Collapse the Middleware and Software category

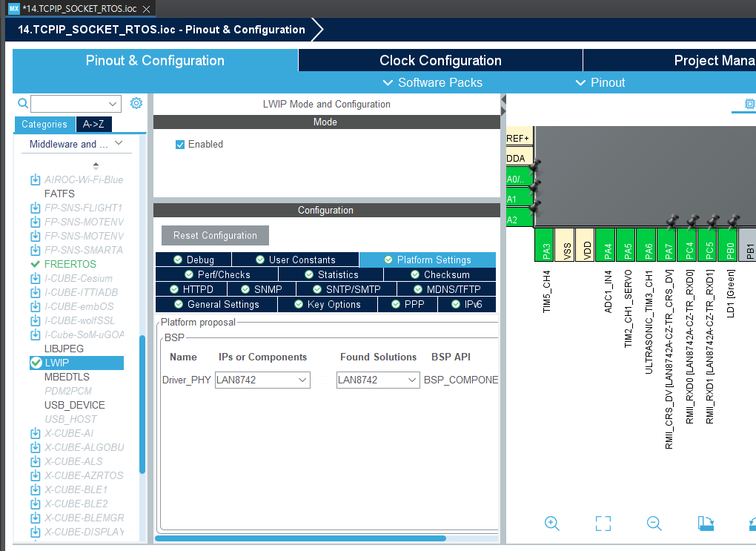pos(119,143)
